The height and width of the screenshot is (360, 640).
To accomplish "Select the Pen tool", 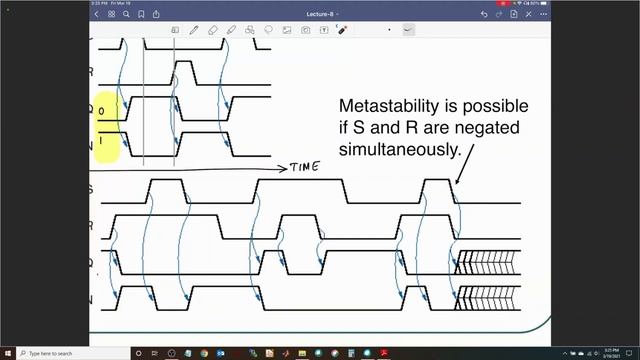I will 193,30.
